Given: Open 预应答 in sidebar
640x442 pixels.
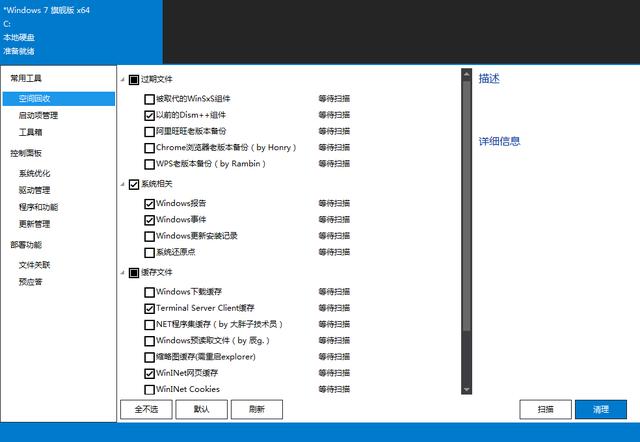Looking at the screenshot, I should coord(31,282).
